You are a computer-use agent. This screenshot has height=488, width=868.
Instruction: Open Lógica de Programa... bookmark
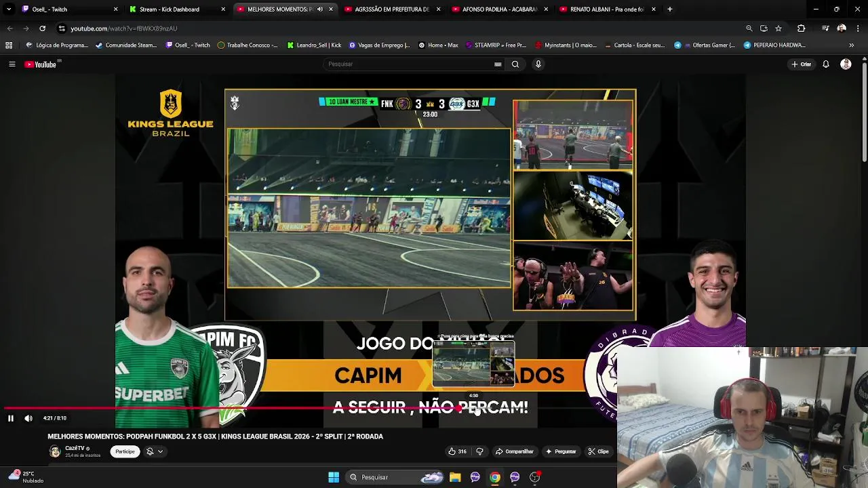57,45
